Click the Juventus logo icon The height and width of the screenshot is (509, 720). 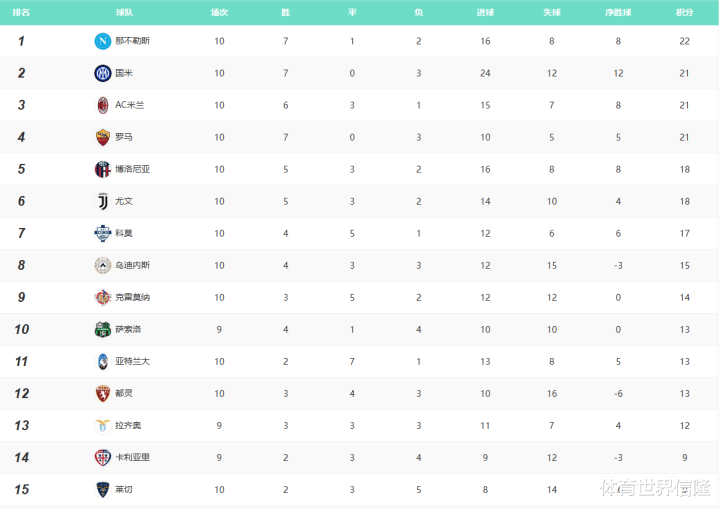coord(102,201)
